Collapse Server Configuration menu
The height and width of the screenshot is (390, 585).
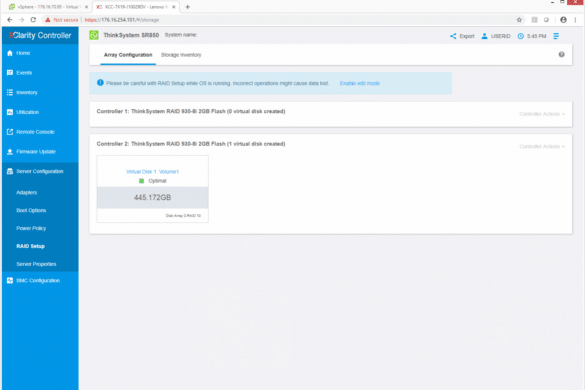pos(40,172)
